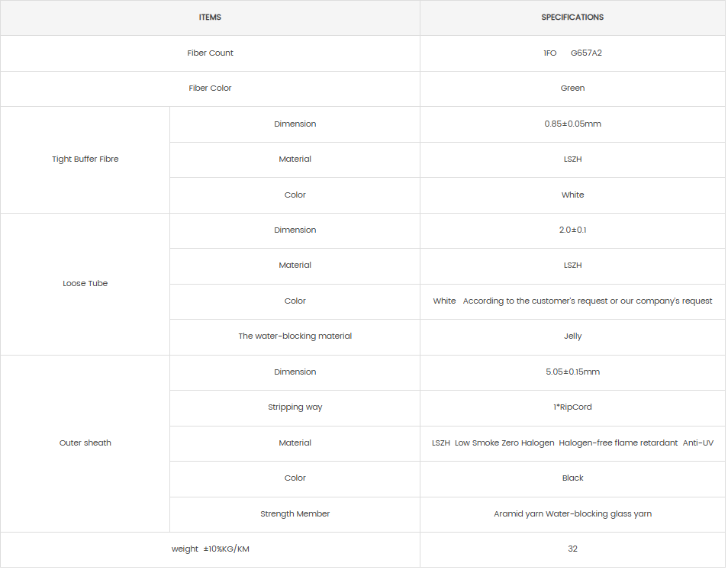Click the SPECIFICATIONS column header

(572, 17)
